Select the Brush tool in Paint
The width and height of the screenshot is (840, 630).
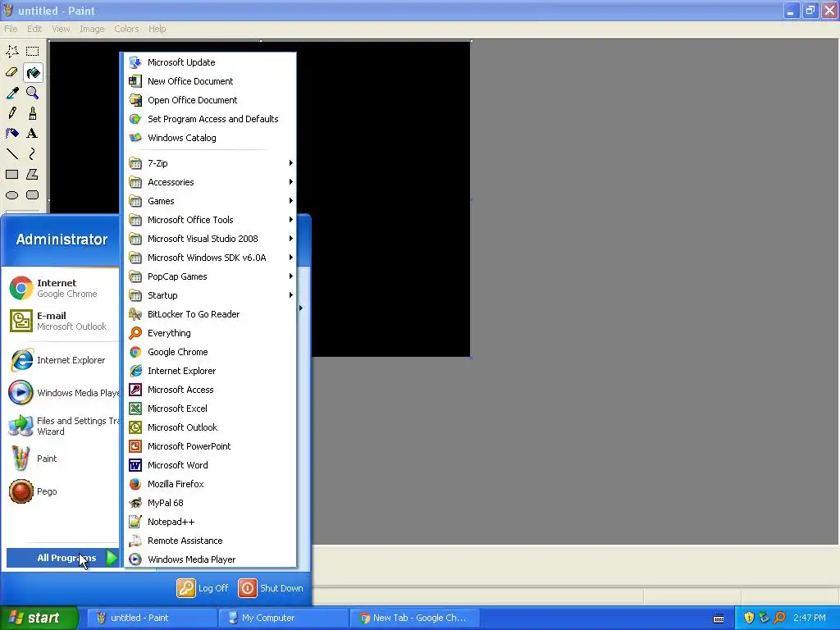(32, 113)
